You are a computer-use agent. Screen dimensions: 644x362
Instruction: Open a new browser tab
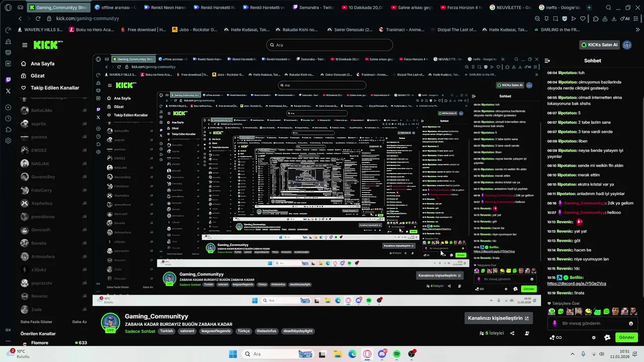click(x=589, y=8)
